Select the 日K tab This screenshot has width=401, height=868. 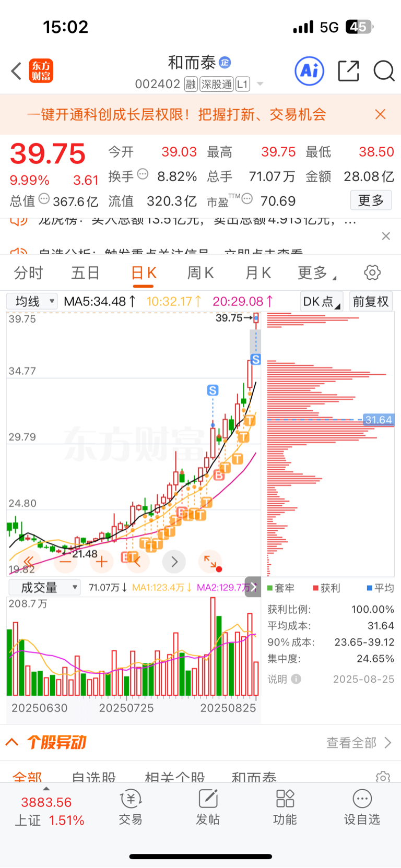(x=143, y=272)
